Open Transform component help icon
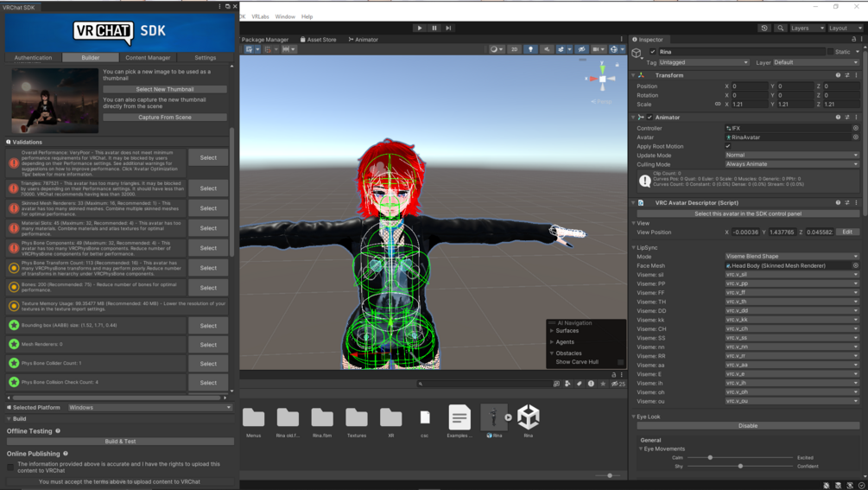The height and width of the screenshot is (490, 868). point(838,75)
